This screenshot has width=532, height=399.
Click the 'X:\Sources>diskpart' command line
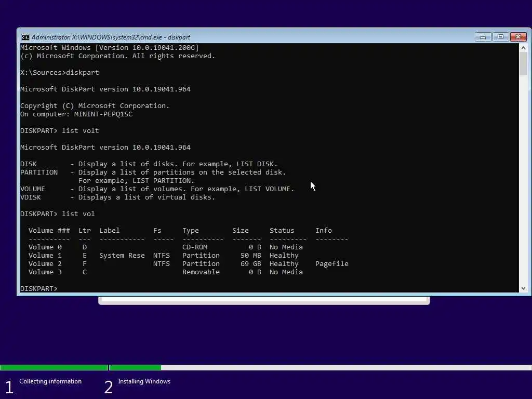click(59, 72)
